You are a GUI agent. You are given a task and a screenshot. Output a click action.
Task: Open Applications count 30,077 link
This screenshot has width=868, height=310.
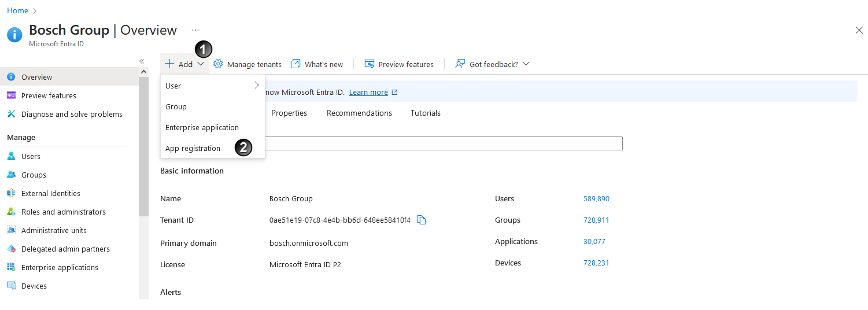594,241
